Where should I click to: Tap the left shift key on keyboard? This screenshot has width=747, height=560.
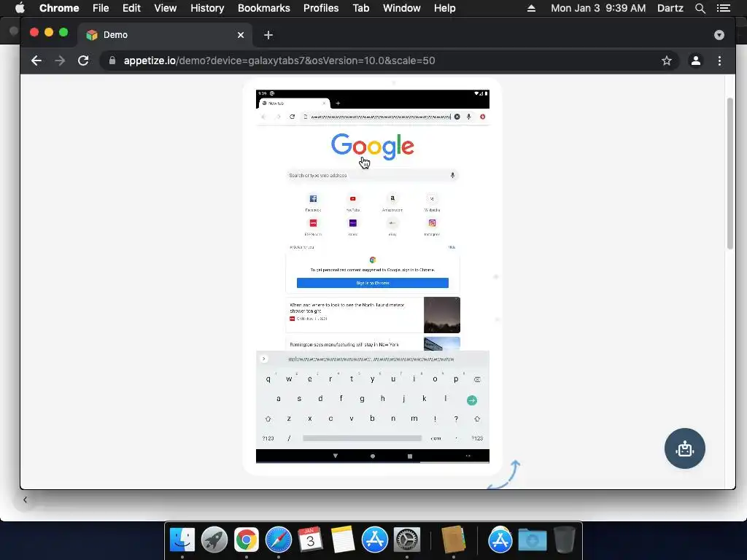coord(268,419)
